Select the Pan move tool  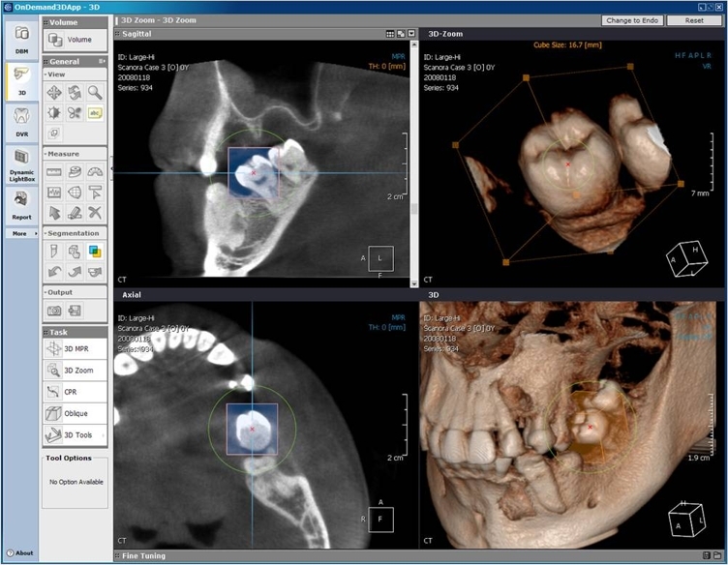[54, 93]
